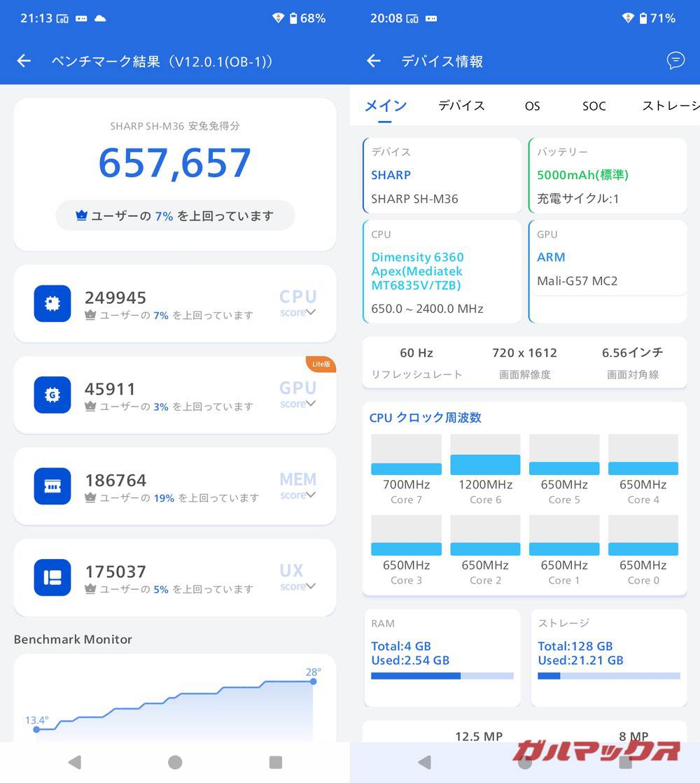Tap SHARP SH-M36 安兔兔得分 label
Screen dimensions: 700x783
(x=175, y=126)
